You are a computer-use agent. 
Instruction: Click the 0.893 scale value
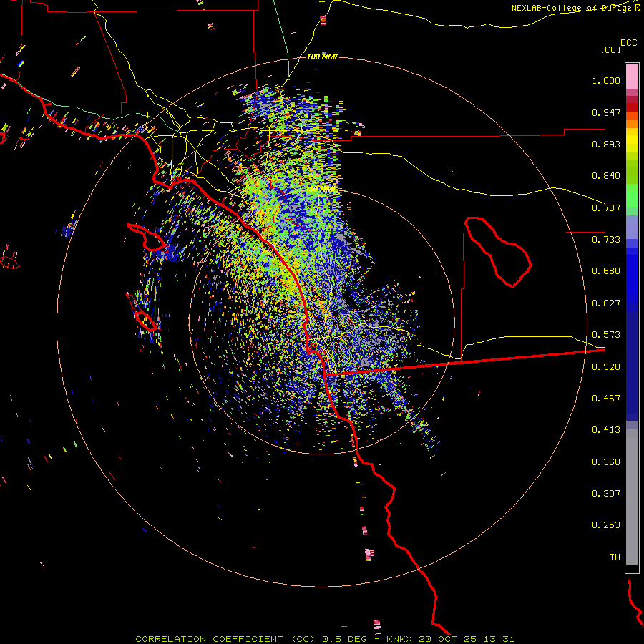click(606, 144)
